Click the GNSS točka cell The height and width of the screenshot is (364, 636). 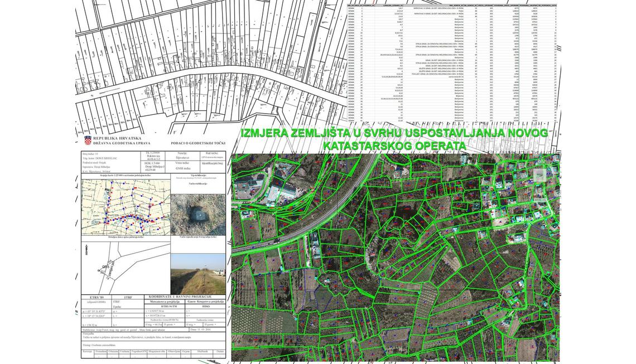click(x=183, y=168)
